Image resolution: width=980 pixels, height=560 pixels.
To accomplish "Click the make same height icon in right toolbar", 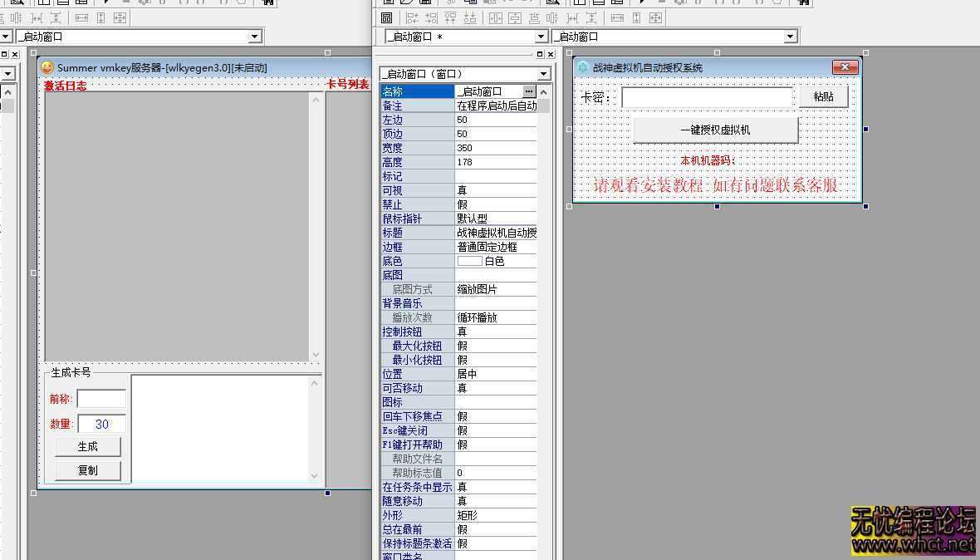I will tap(636, 17).
